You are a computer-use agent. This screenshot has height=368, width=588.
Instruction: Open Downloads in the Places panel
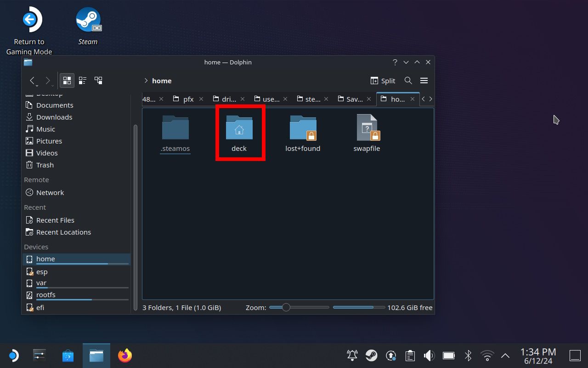[54, 117]
